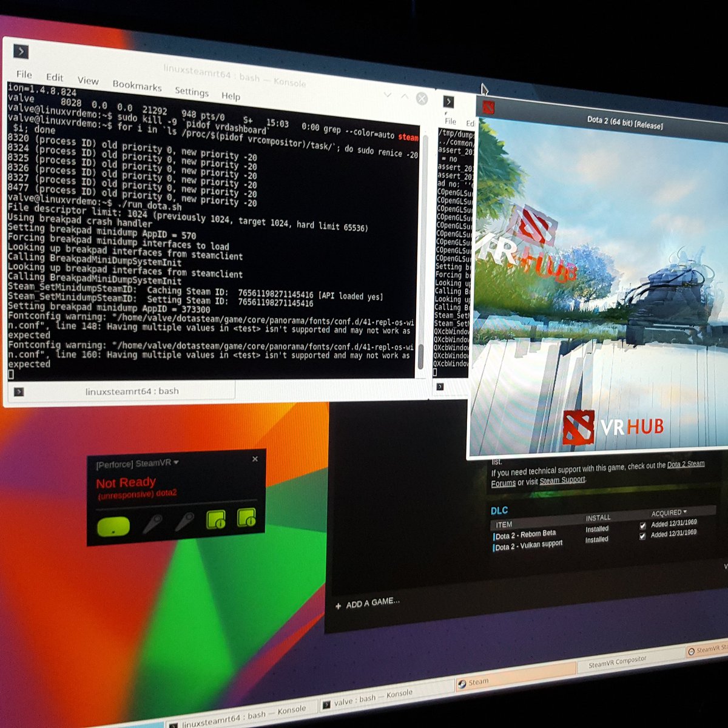The width and height of the screenshot is (728, 728).
Task: Select the Dota 2 - Reborn Beta DLC row
Action: 595,530
